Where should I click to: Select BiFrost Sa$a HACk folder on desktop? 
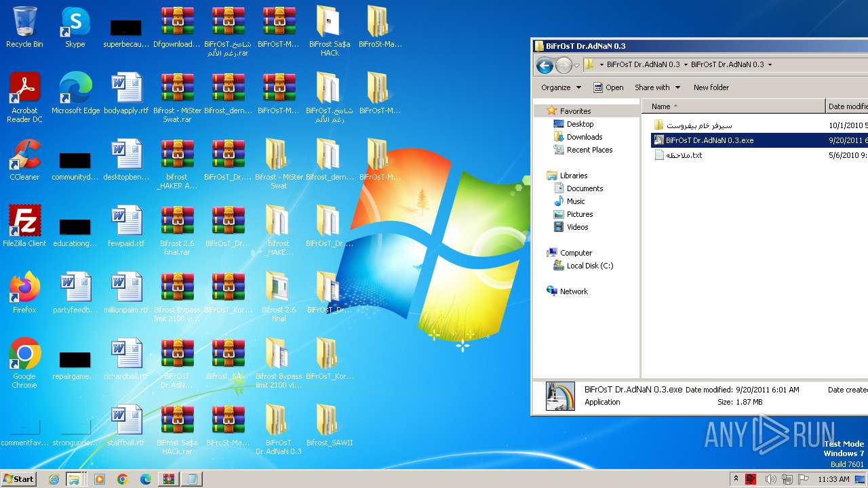coord(330,31)
